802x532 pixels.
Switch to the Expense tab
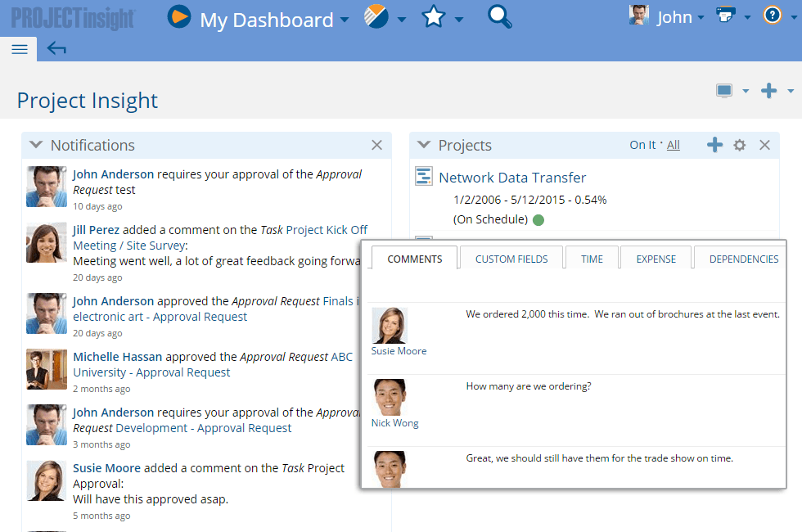[x=656, y=259]
